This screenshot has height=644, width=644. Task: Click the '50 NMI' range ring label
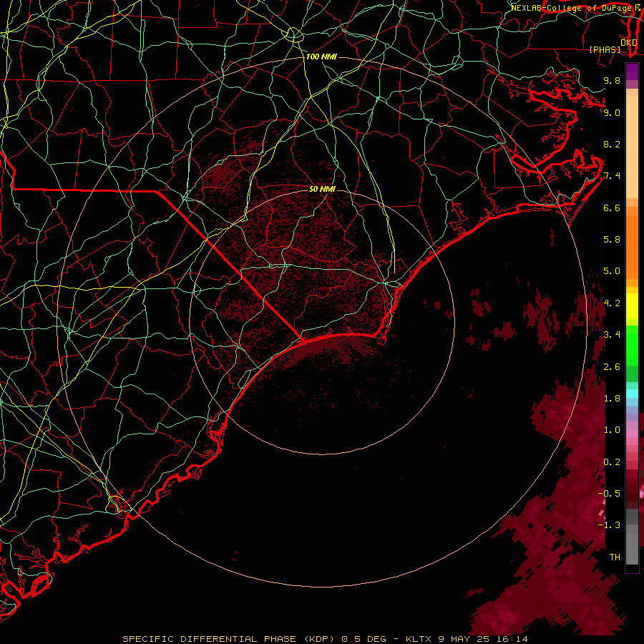322,189
